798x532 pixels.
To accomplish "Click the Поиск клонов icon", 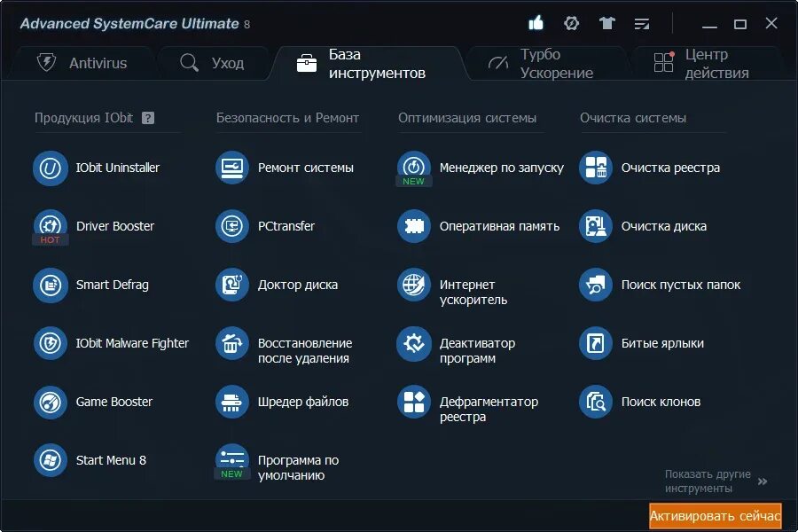I will point(596,403).
